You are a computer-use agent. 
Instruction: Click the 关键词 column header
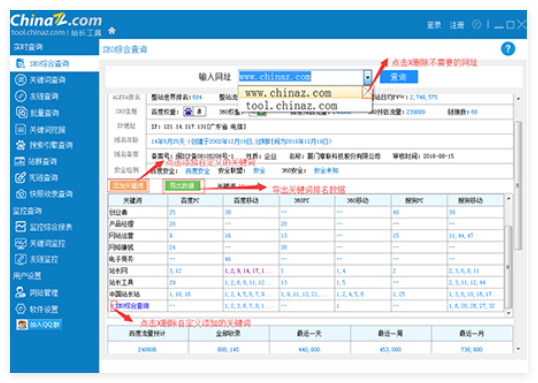pyautogui.click(x=138, y=200)
